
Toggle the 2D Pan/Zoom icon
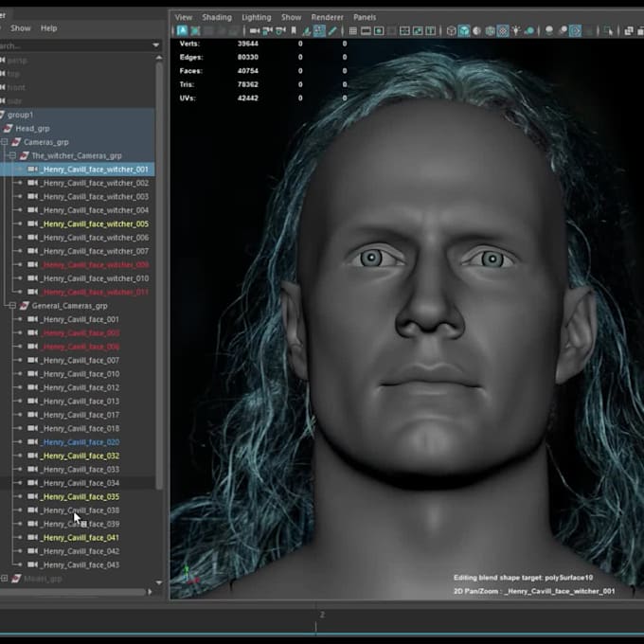click(x=319, y=31)
